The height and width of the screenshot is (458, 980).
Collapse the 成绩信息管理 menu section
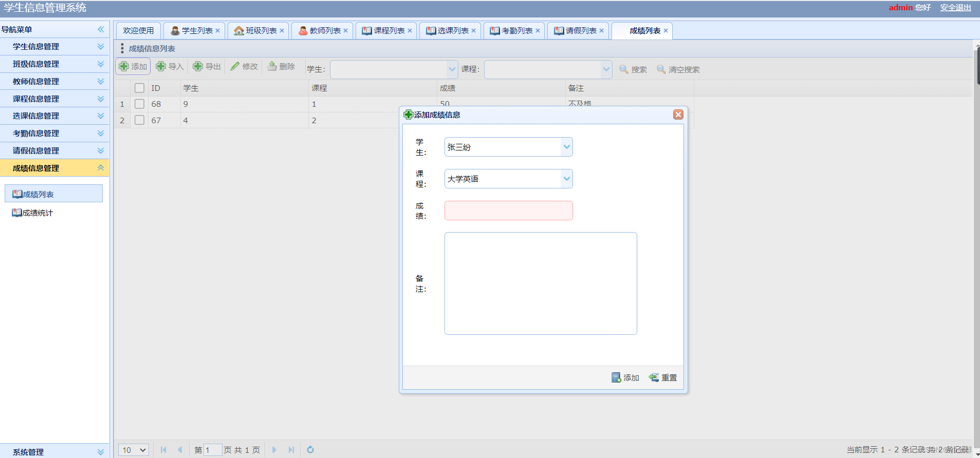pyautogui.click(x=54, y=168)
